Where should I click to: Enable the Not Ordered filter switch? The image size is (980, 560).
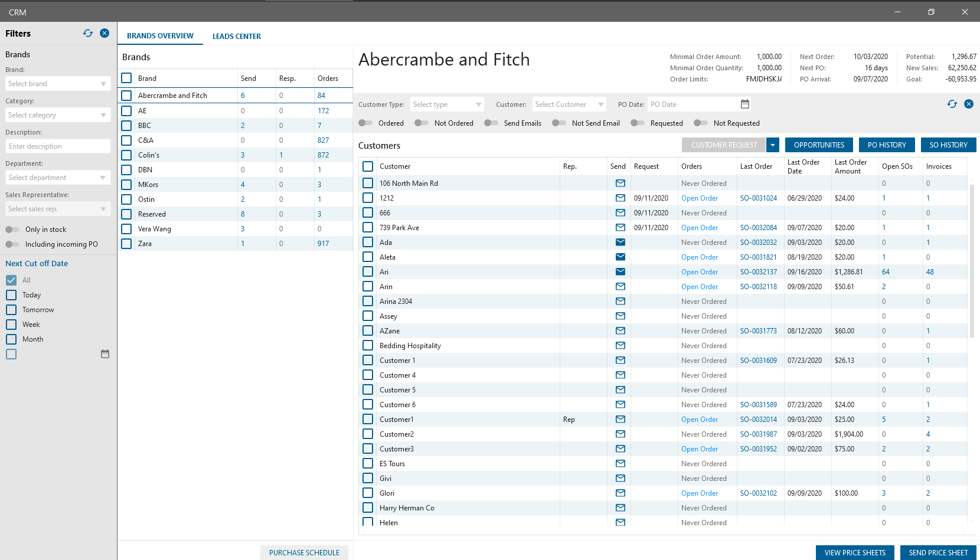click(422, 123)
